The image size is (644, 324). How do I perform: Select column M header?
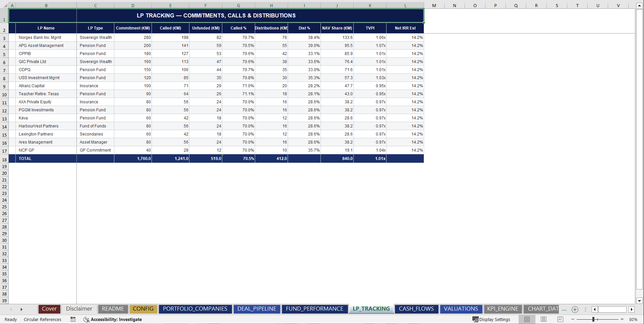tap(434, 5)
